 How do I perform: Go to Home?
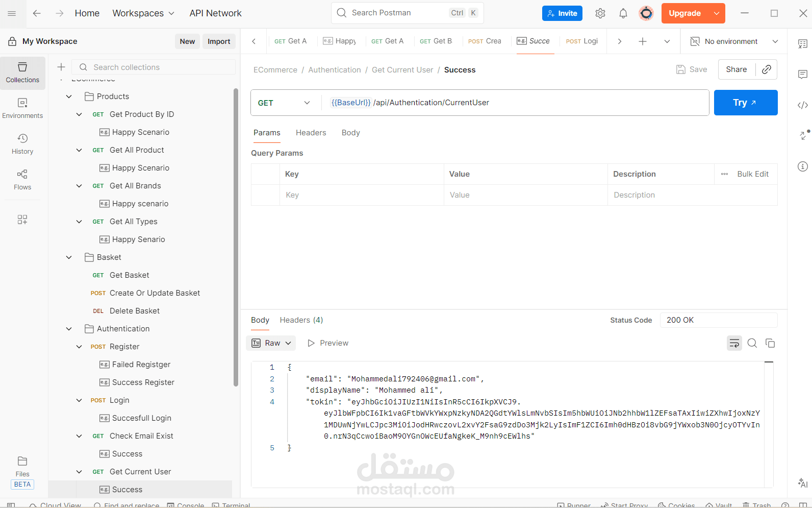pyautogui.click(x=87, y=13)
